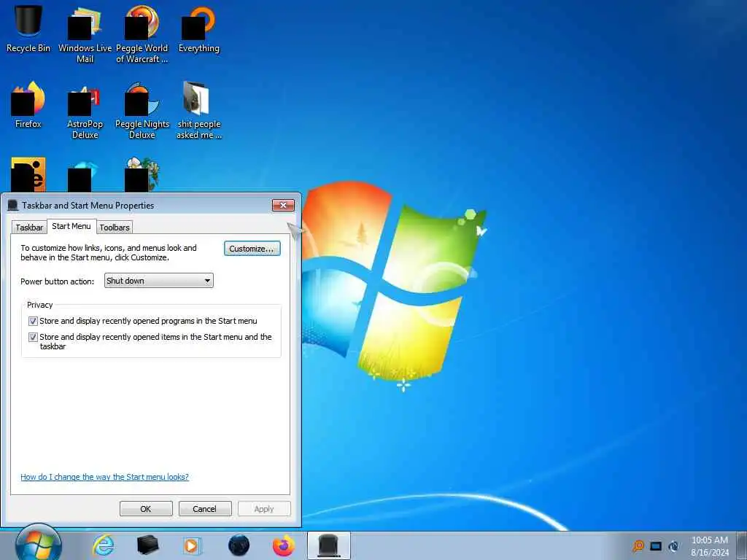Image resolution: width=747 pixels, height=560 pixels.
Task: Select the "shit people asked me" folder
Action: [x=198, y=111]
